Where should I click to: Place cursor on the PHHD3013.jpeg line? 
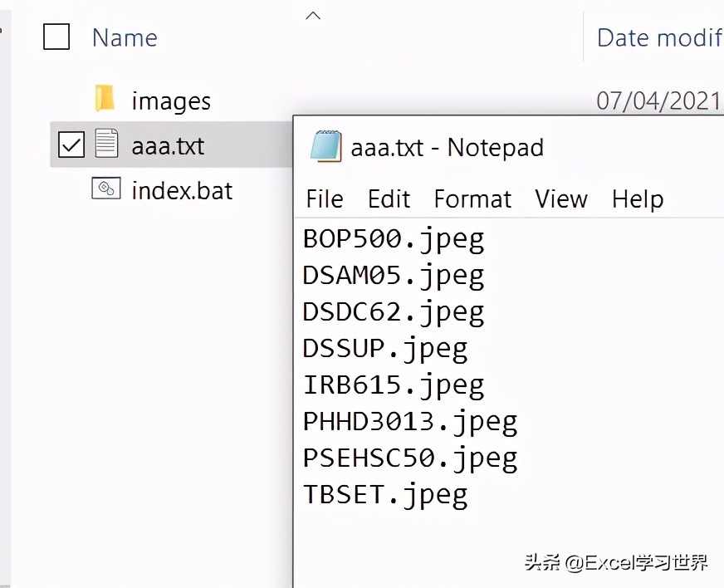[410, 422]
